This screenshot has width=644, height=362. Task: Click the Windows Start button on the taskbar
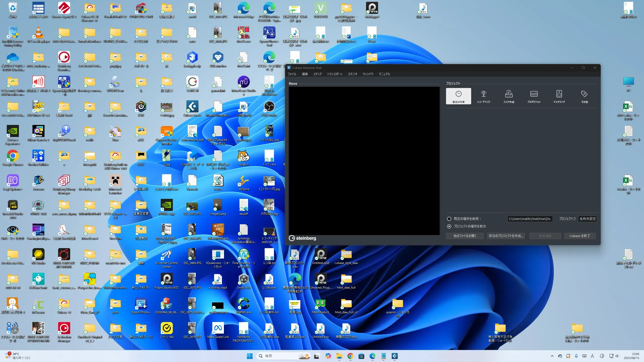(x=250, y=356)
